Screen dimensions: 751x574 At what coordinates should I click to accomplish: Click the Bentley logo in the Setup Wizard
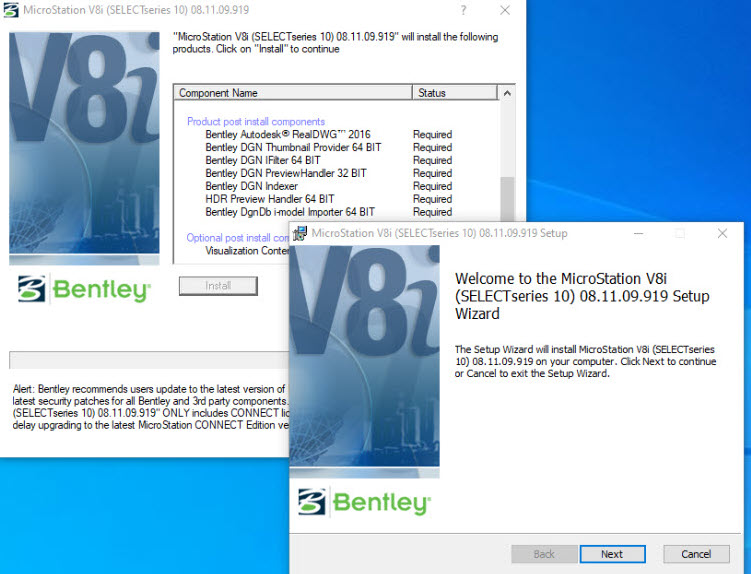click(364, 503)
